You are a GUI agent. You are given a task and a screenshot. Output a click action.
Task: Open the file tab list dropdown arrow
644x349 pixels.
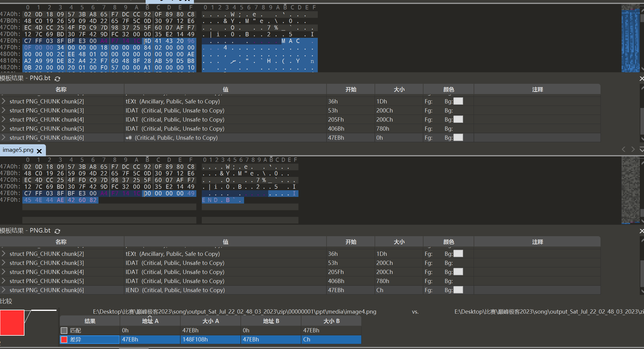point(642,149)
